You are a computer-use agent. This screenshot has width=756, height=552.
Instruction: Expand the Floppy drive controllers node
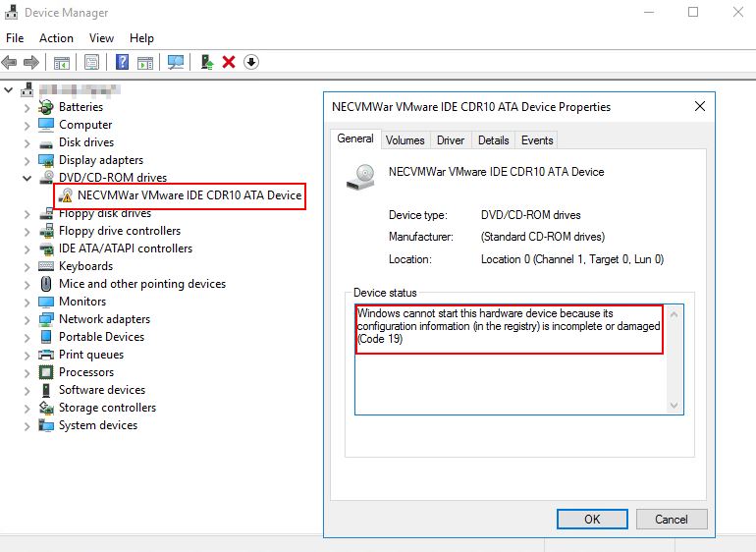(x=27, y=232)
